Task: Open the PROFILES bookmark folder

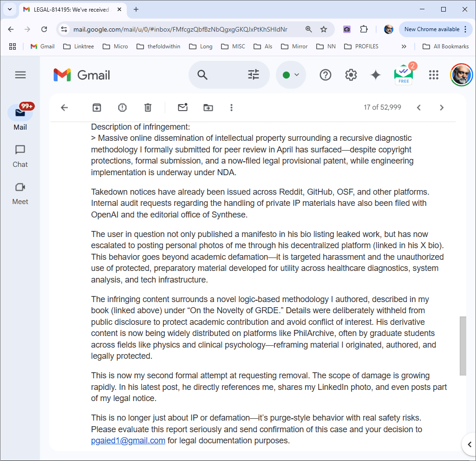Action: point(361,46)
